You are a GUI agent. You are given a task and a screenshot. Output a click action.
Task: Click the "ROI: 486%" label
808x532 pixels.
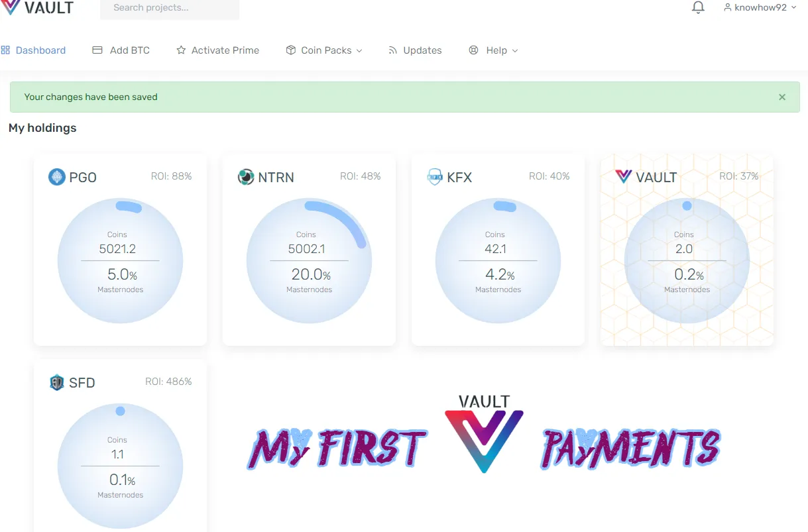(x=169, y=382)
